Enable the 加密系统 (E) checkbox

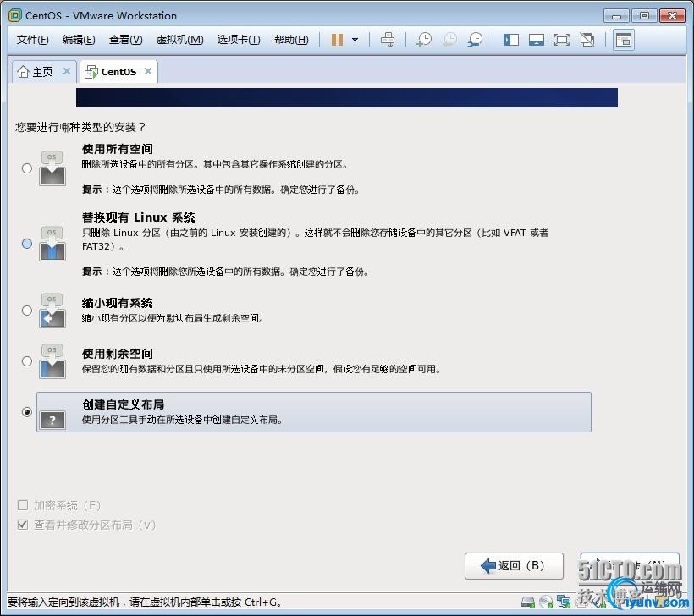(23, 505)
